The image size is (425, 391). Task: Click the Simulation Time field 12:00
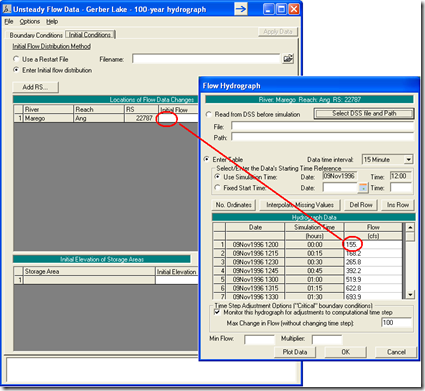point(401,176)
